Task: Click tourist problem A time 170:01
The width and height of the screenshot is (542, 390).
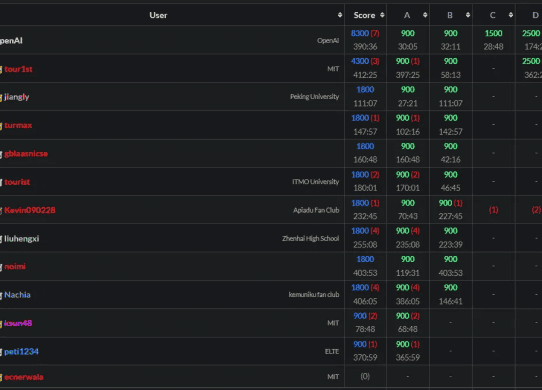Action: tap(408, 188)
